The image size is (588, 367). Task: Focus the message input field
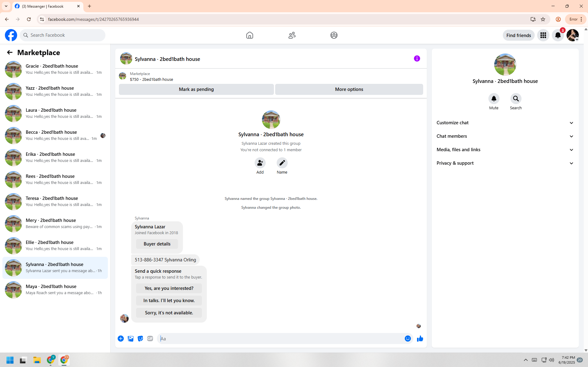[x=281, y=339]
